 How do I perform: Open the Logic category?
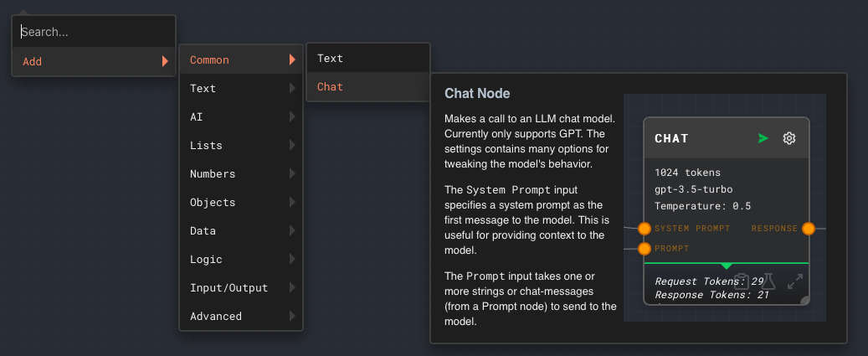click(x=241, y=260)
